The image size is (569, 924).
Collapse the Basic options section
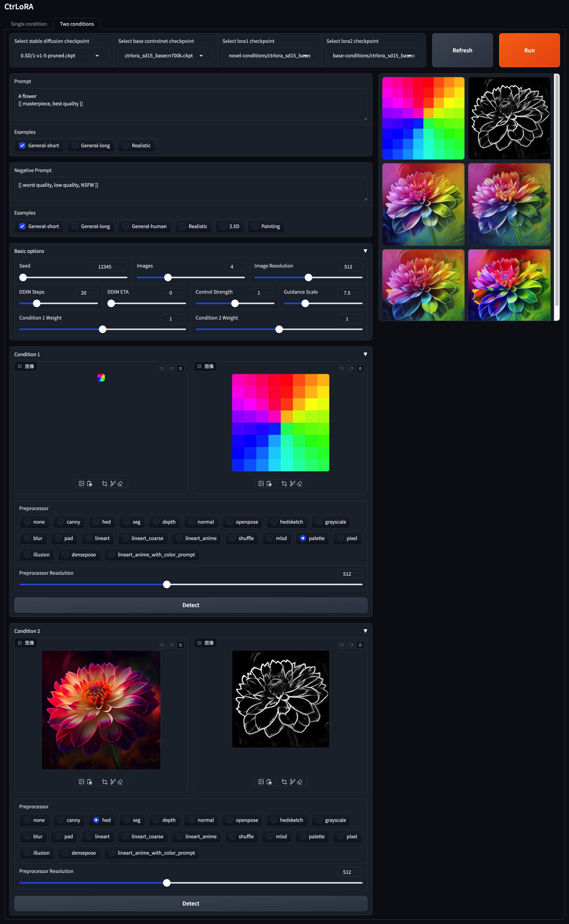(365, 251)
